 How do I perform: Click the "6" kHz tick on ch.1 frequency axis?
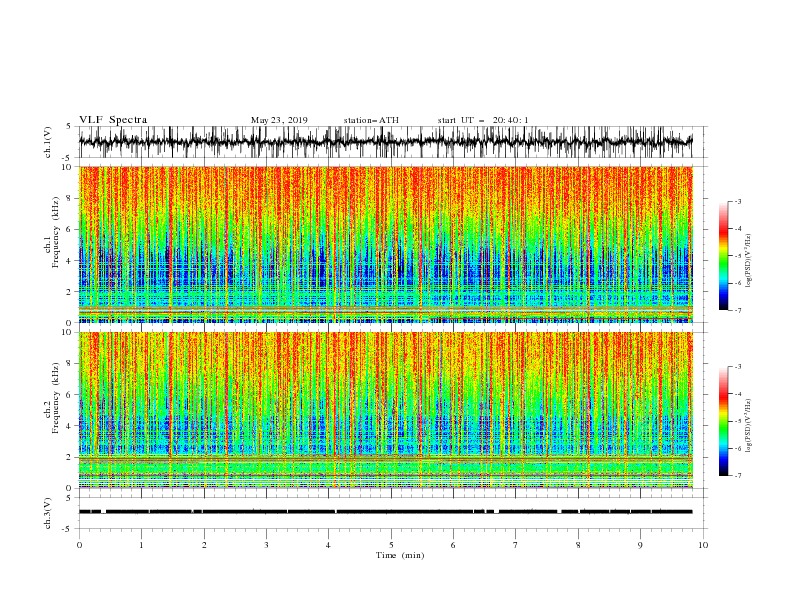(70, 230)
